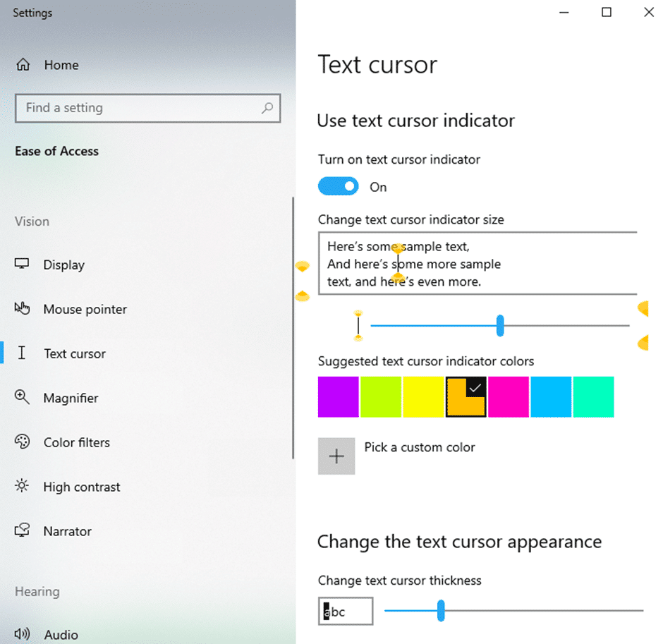Click the text cursor thickness slider handle

pos(441,611)
